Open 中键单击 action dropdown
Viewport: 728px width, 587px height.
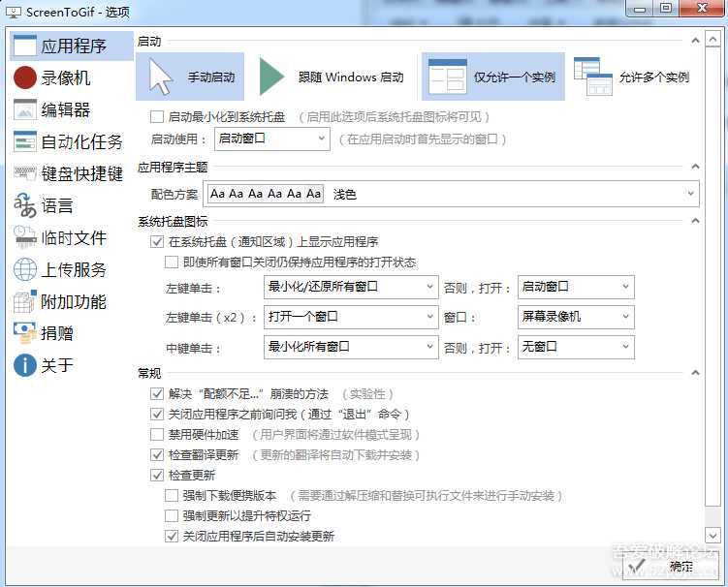351,347
